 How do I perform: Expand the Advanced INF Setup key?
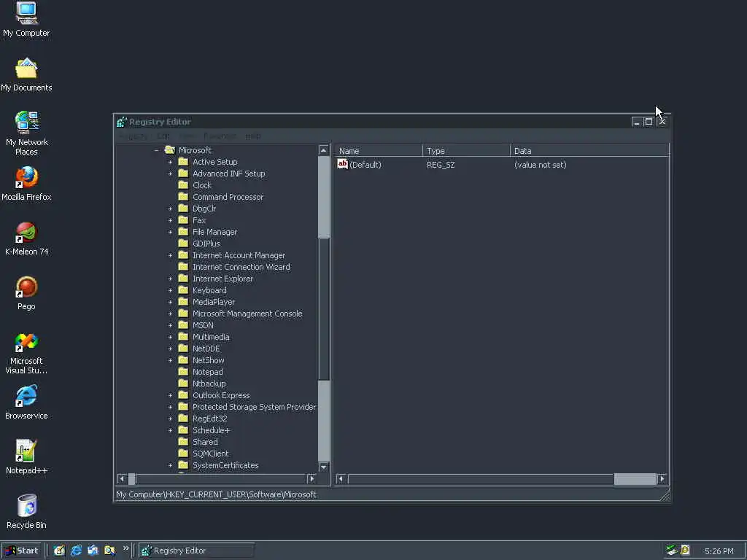(x=170, y=174)
